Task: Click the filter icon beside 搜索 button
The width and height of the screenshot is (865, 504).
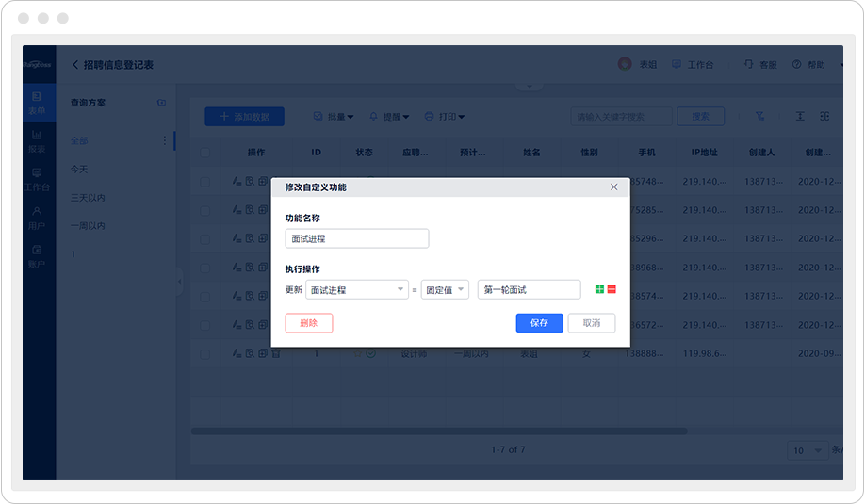Action: pyautogui.click(x=760, y=117)
